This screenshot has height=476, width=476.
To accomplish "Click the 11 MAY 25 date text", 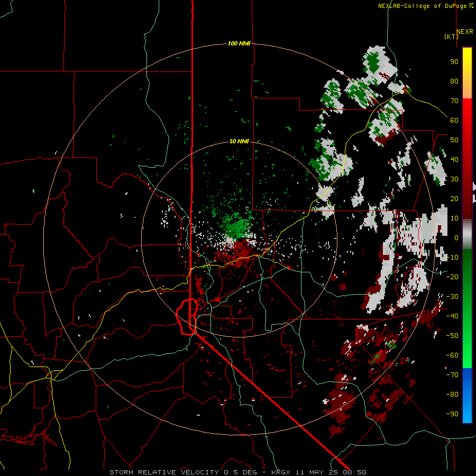I will pos(318,472).
